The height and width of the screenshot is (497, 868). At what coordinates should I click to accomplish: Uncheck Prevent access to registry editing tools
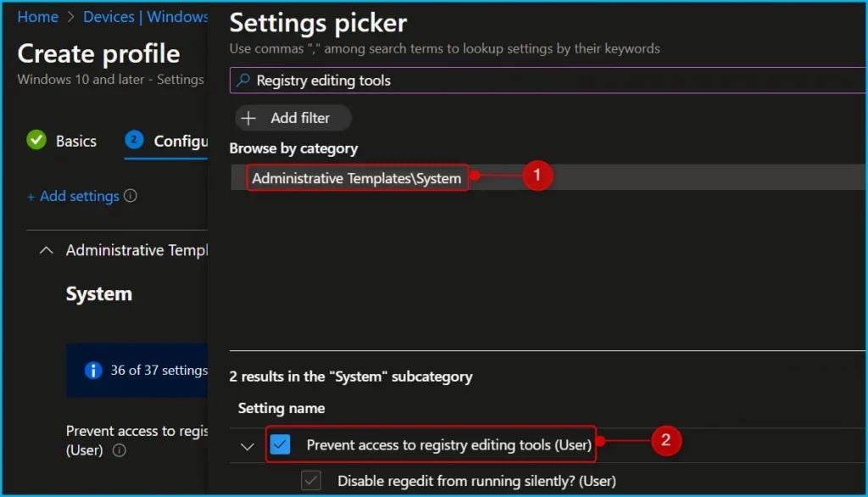tap(281, 444)
